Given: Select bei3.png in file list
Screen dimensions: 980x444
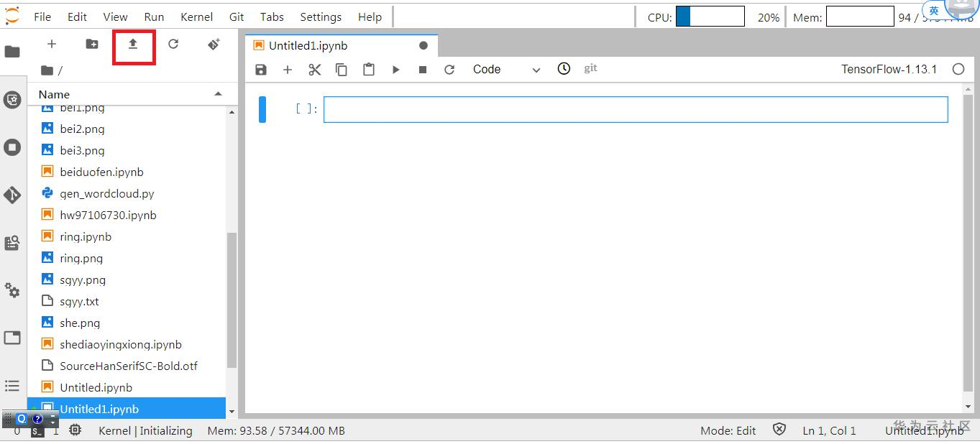Looking at the screenshot, I should [127, 151].
